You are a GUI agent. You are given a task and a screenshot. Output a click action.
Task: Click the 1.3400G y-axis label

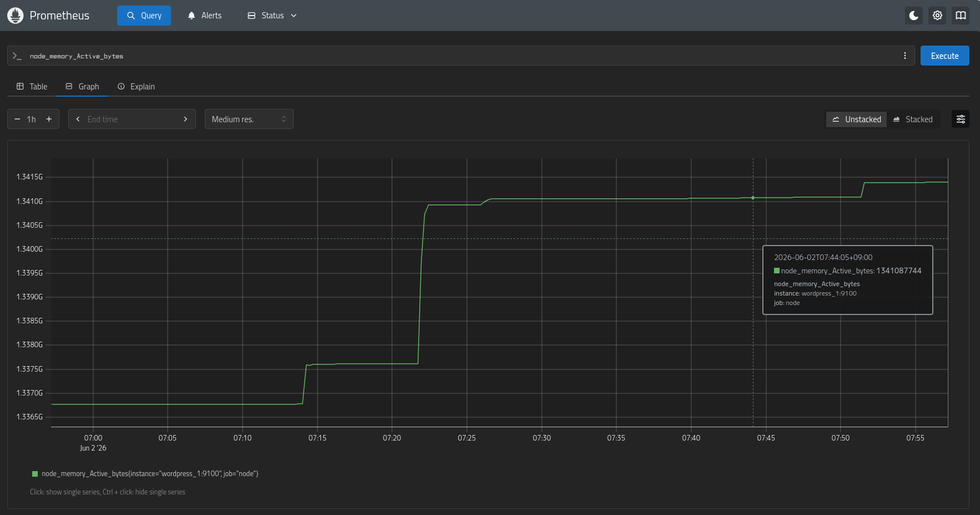29,249
